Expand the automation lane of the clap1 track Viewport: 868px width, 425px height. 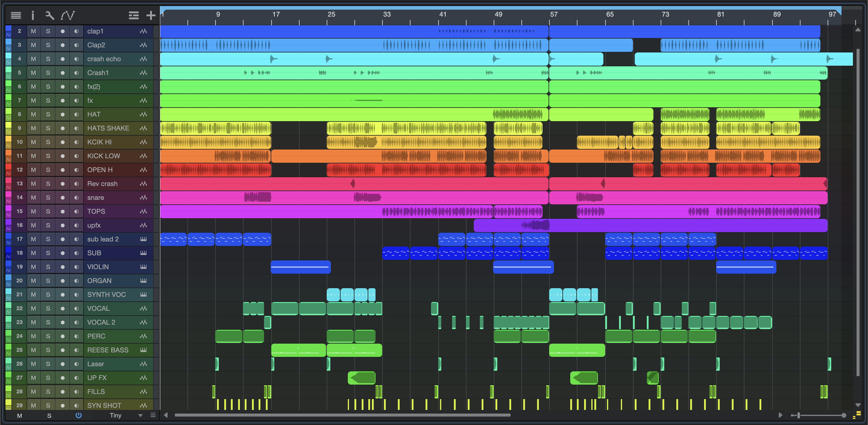[x=8, y=34]
